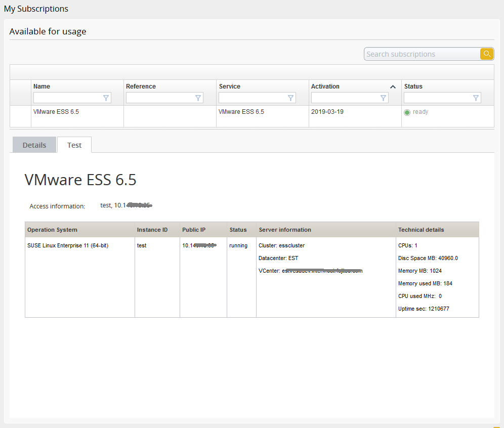Open the Service column filter funnel
The height and width of the screenshot is (428, 504).
tap(290, 98)
